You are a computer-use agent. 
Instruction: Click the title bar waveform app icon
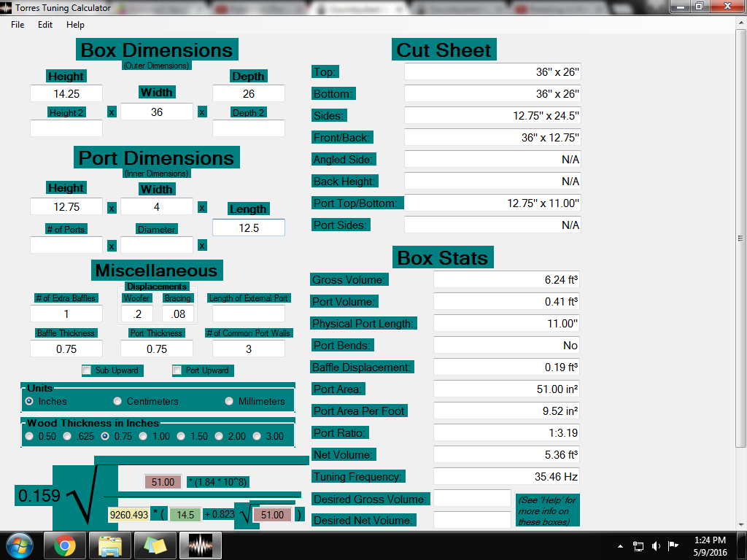tap(6, 7)
